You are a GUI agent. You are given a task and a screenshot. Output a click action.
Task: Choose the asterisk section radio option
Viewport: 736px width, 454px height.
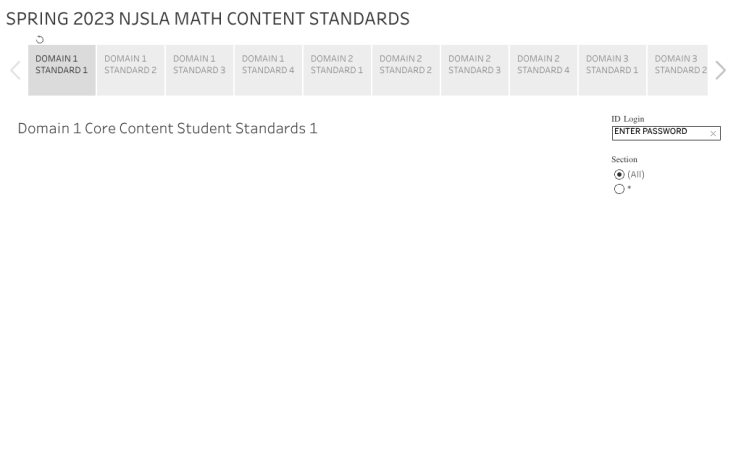click(620, 189)
